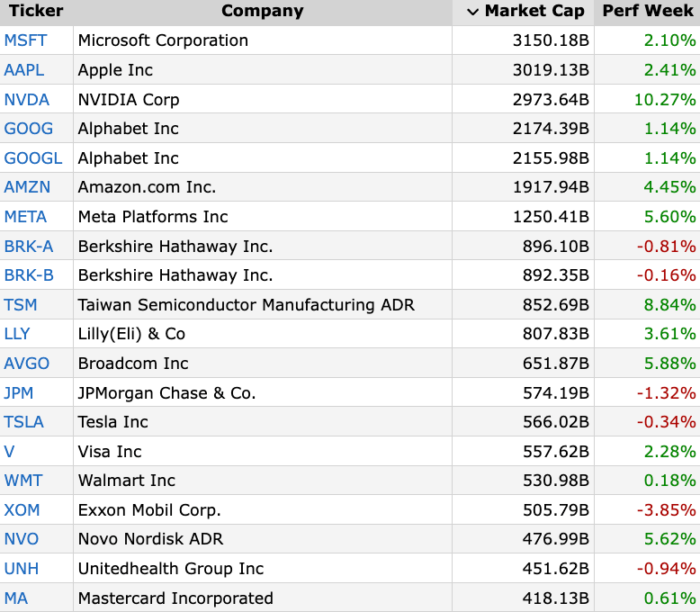Screen dimensions: 700x612
Task: Select the GOOG ticker link
Action: (29, 129)
